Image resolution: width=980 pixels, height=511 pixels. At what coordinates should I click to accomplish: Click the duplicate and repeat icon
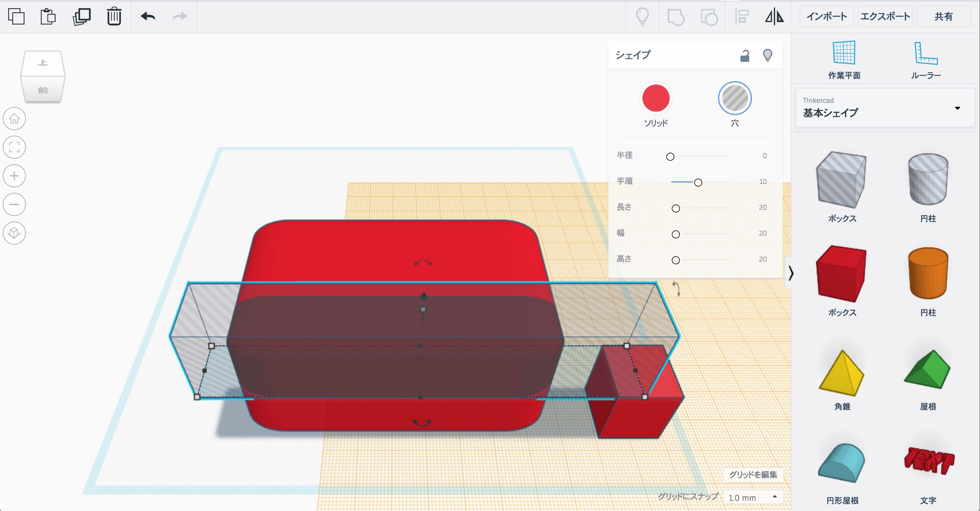[81, 16]
